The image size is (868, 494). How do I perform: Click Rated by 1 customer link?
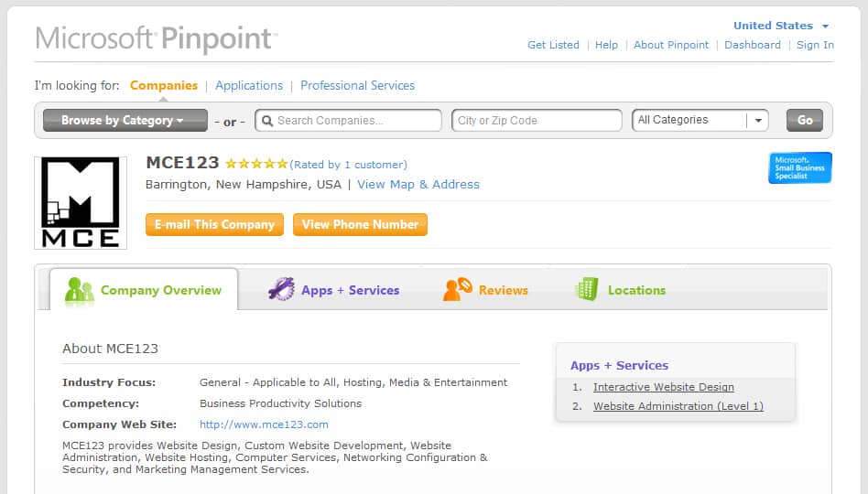[348, 165]
